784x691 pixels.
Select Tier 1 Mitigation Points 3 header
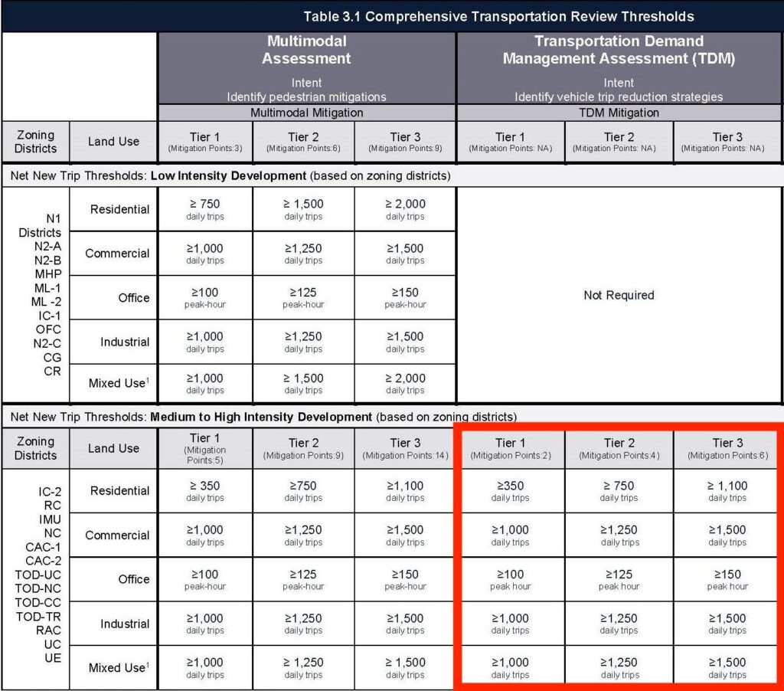(x=204, y=141)
